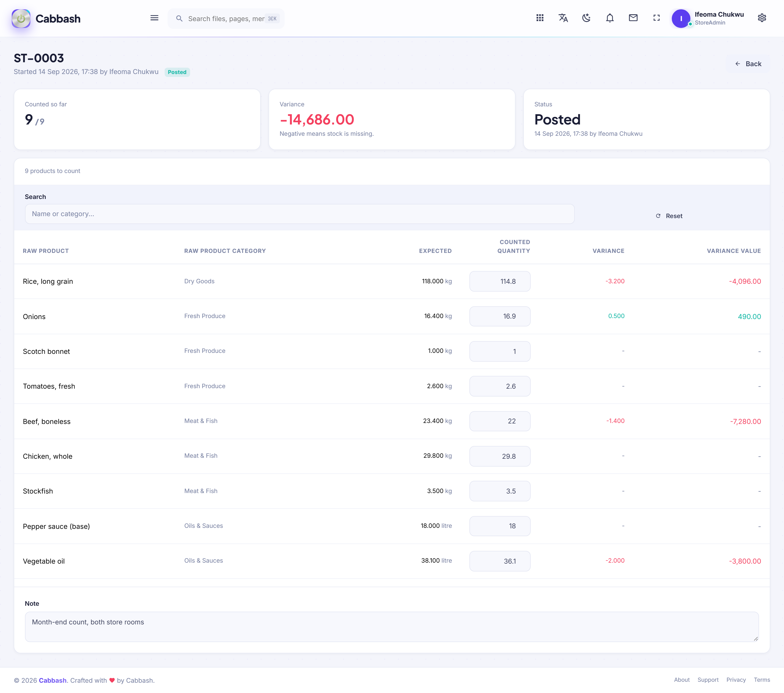784x693 pixels.
Task: Click the counted quantity for Vegetable oil
Action: tap(500, 561)
